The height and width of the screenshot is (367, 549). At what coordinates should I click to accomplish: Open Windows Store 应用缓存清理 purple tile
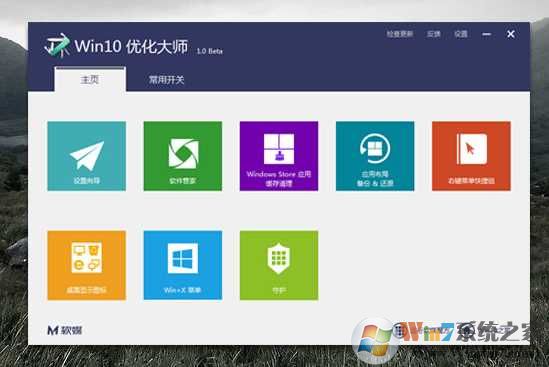pos(279,156)
